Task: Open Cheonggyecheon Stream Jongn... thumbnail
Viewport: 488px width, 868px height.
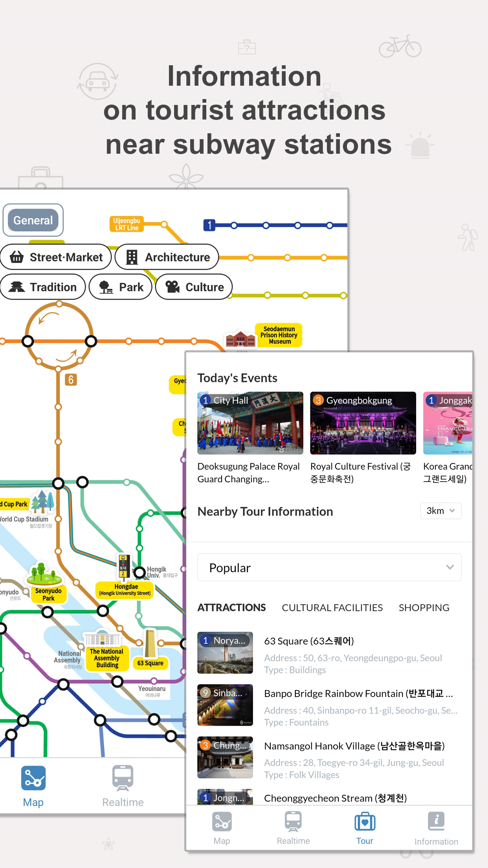Action: [x=225, y=796]
